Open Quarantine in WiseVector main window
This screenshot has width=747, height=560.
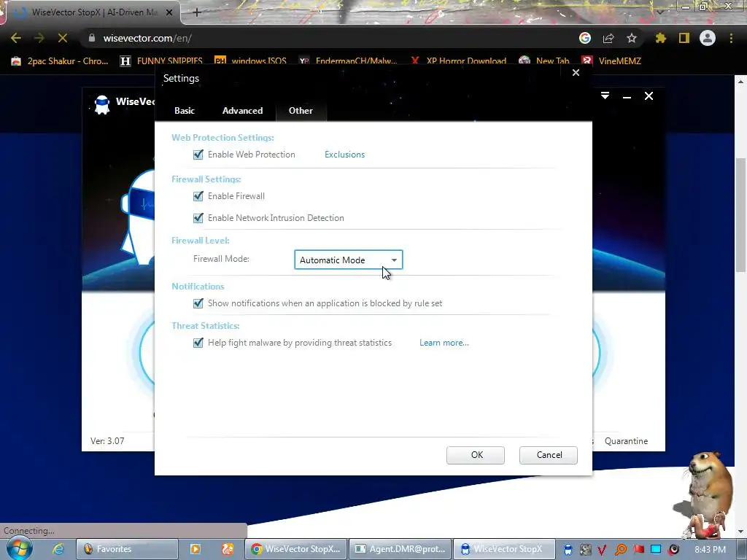(626, 441)
